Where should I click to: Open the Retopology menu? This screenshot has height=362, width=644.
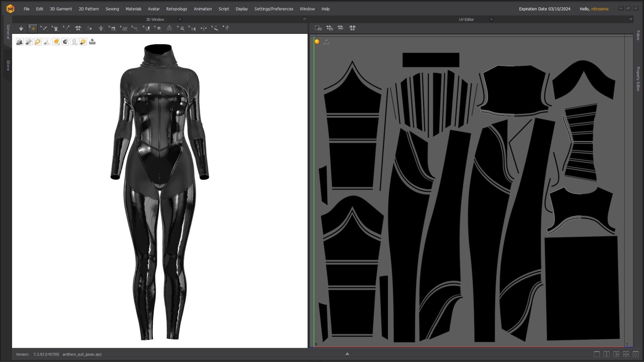pos(176,9)
